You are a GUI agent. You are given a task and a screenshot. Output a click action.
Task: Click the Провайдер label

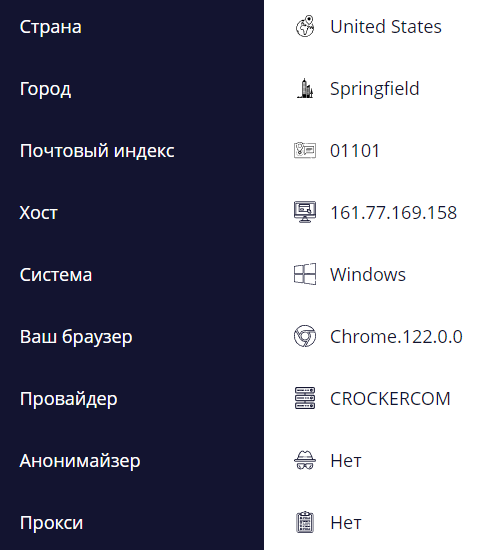click(x=68, y=400)
